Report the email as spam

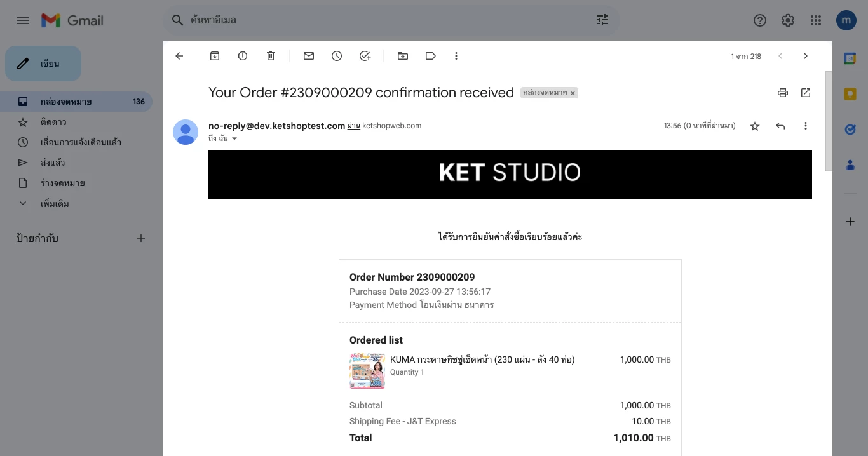pyautogui.click(x=243, y=56)
